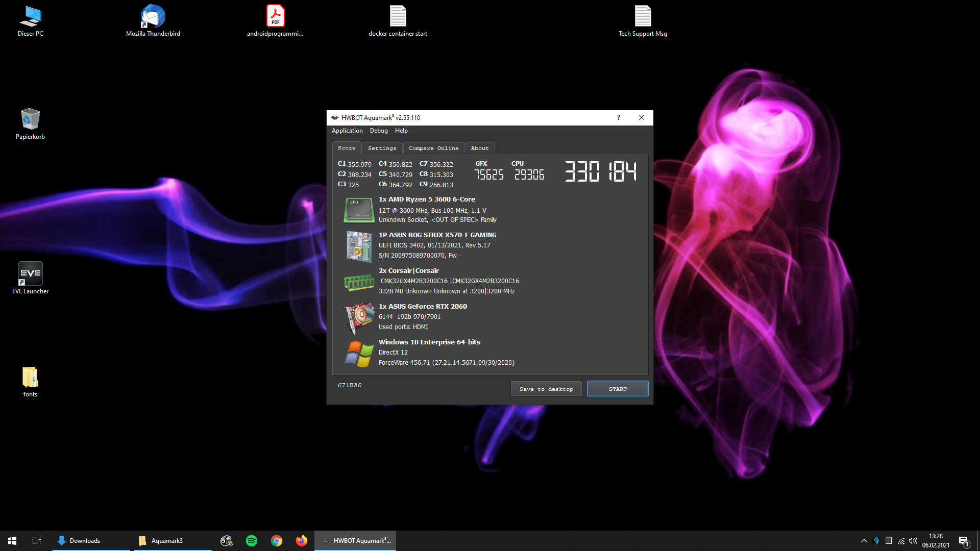This screenshot has height=551, width=980.
Task: Open Task View from the taskbar
Action: [x=36, y=541]
